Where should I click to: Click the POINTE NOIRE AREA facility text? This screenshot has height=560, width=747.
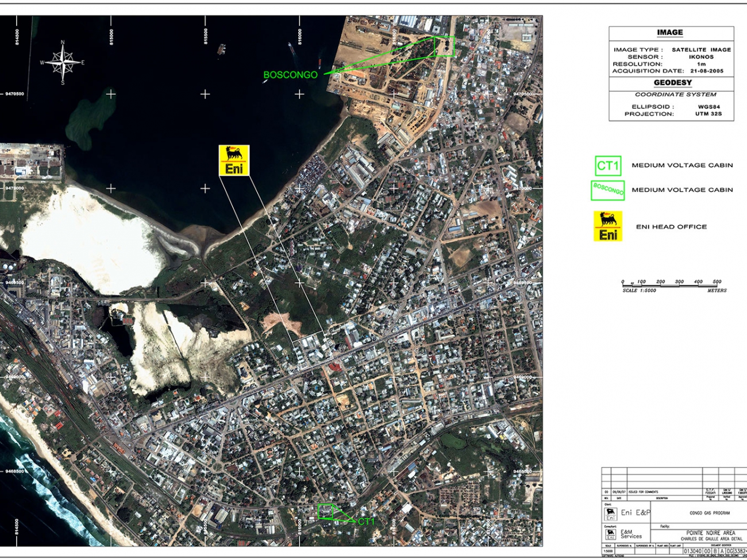click(x=710, y=533)
